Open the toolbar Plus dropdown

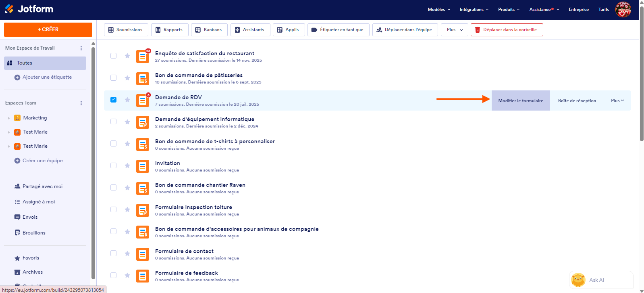[x=455, y=30]
